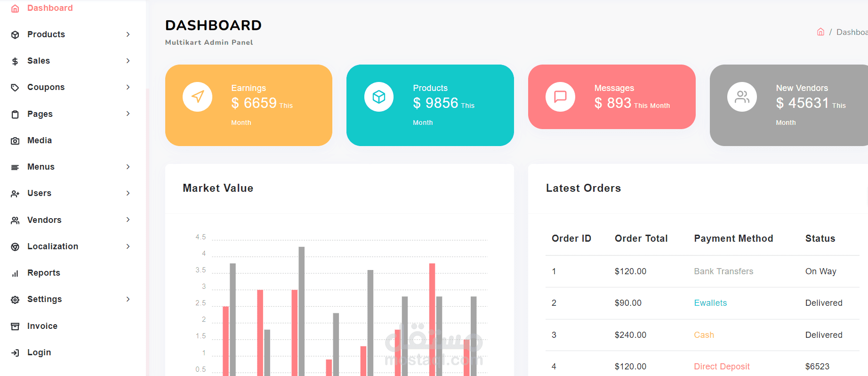Click the Users add-person icon in sidebar
Viewport: 868px width, 376px height.
point(15,194)
